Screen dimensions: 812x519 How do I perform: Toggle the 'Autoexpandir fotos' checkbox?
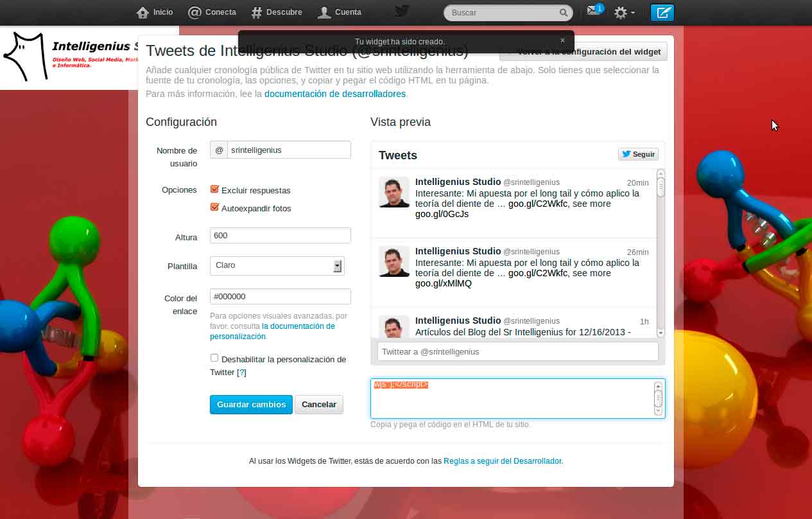pos(215,207)
